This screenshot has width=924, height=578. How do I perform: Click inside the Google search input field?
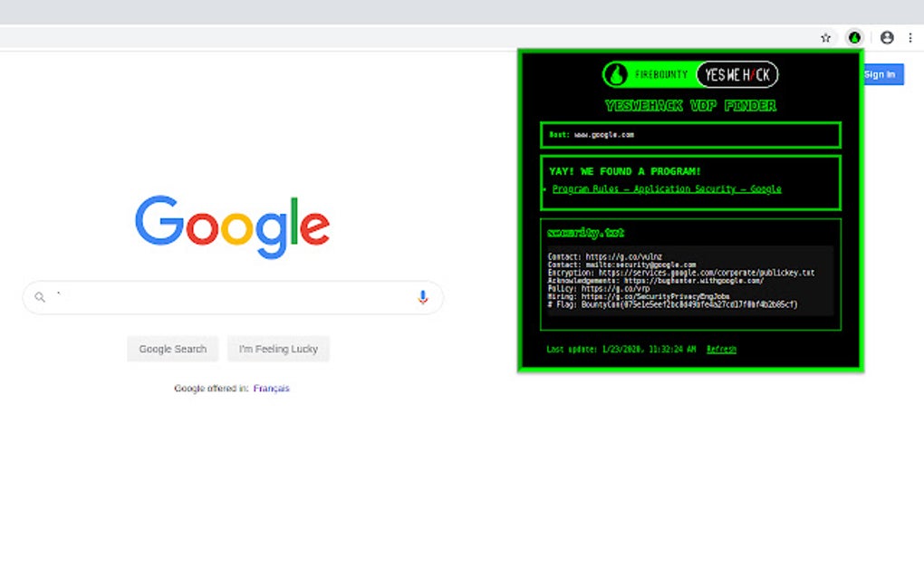[226, 296]
